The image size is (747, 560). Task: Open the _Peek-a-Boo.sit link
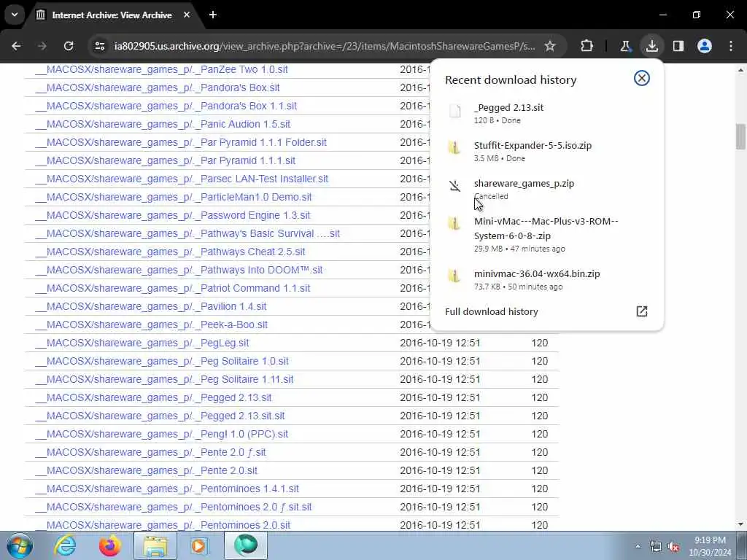tap(151, 324)
